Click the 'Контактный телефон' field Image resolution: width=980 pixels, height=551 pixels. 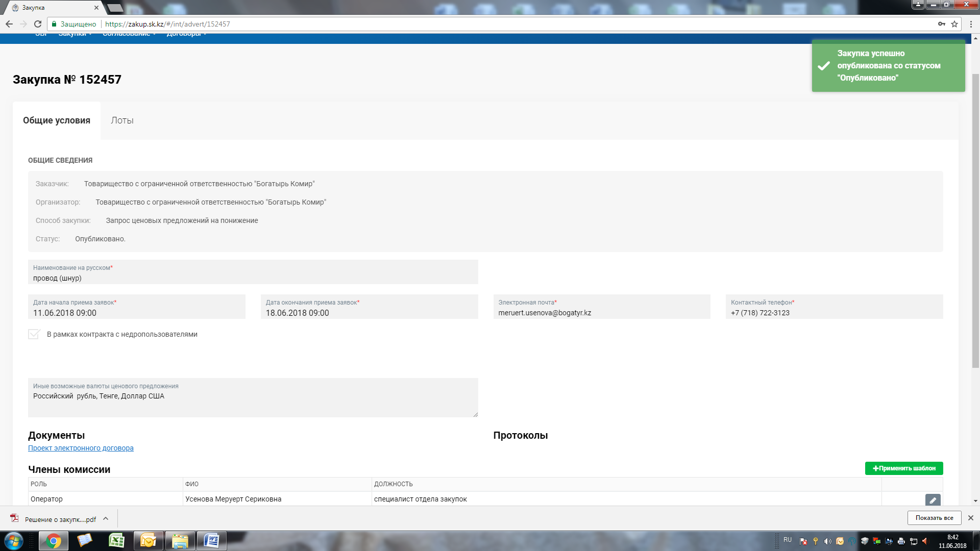click(834, 307)
